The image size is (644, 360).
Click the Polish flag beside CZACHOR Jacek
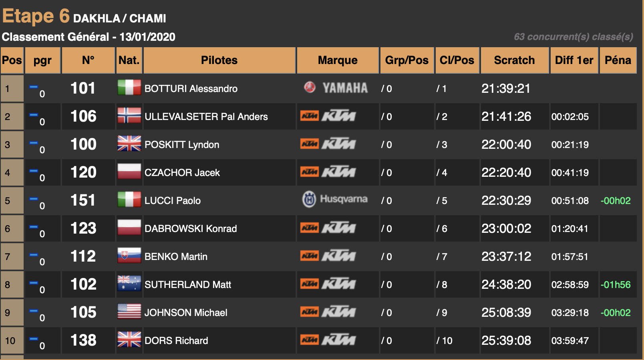pos(129,172)
